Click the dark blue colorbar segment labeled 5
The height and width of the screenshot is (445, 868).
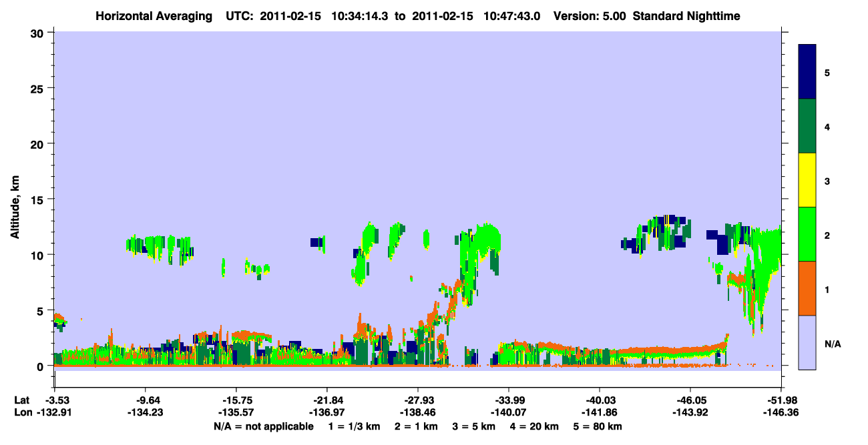point(807,72)
